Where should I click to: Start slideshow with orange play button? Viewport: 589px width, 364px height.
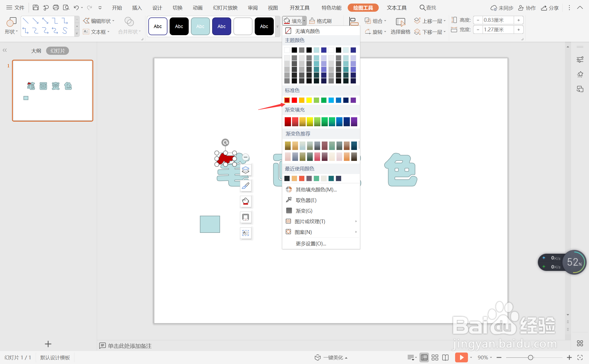(461, 357)
